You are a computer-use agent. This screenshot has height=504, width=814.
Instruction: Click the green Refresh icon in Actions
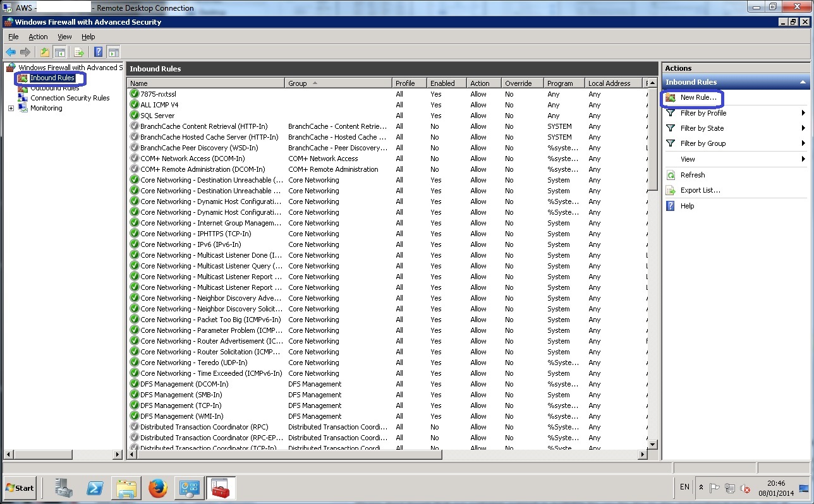tap(671, 175)
